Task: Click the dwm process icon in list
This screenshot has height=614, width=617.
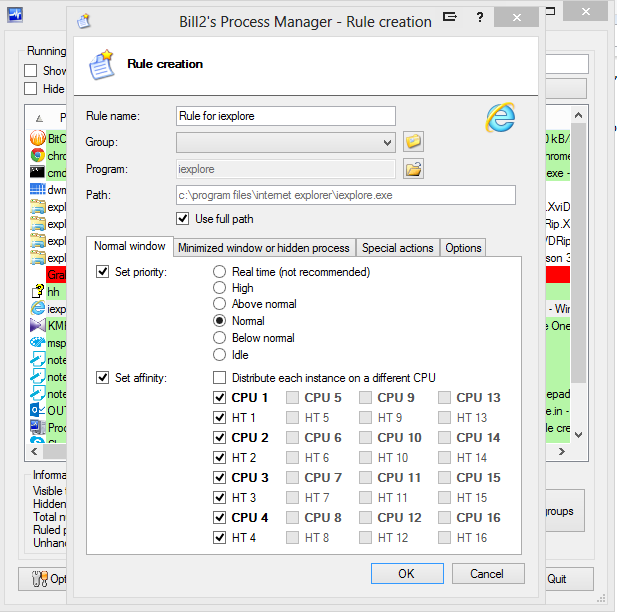Action: 37,189
